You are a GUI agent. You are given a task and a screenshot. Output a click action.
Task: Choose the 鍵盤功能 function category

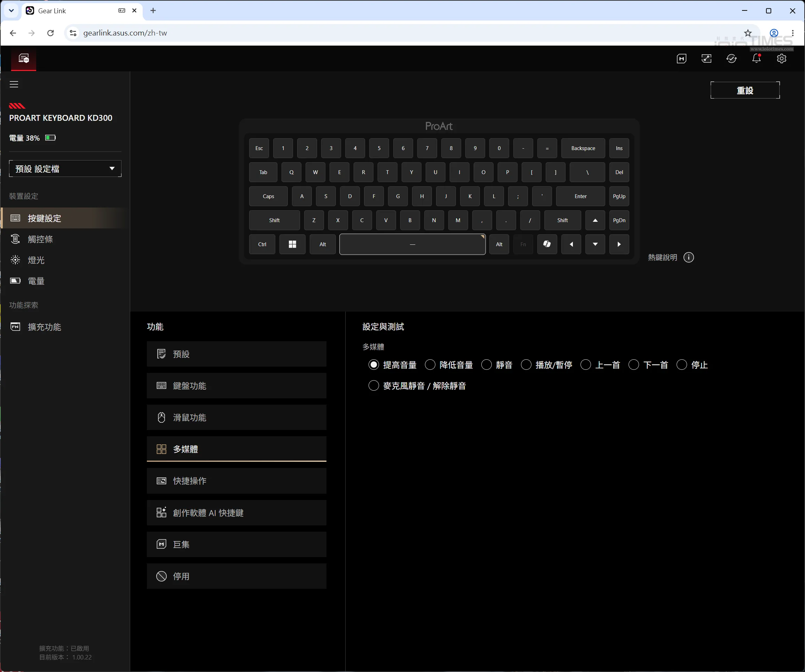click(x=237, y=386)
